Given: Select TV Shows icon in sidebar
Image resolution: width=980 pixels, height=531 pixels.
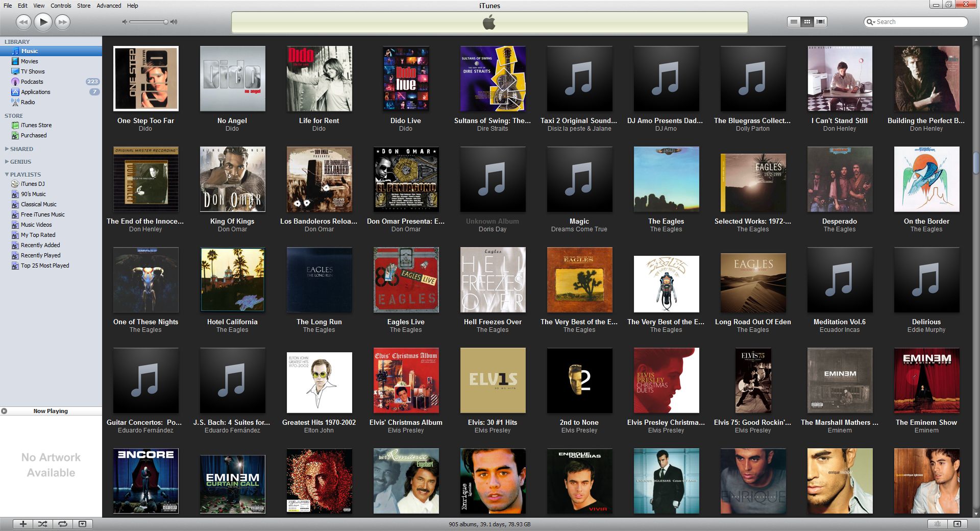Looking at the screenshot, I should tap(15, 71).
